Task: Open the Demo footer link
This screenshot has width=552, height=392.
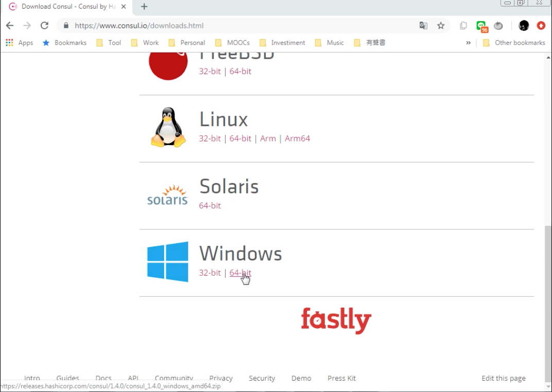Action: point(301,378)
